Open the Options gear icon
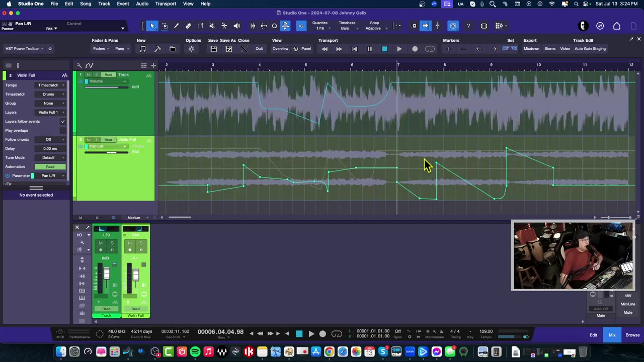 (191, 49)
